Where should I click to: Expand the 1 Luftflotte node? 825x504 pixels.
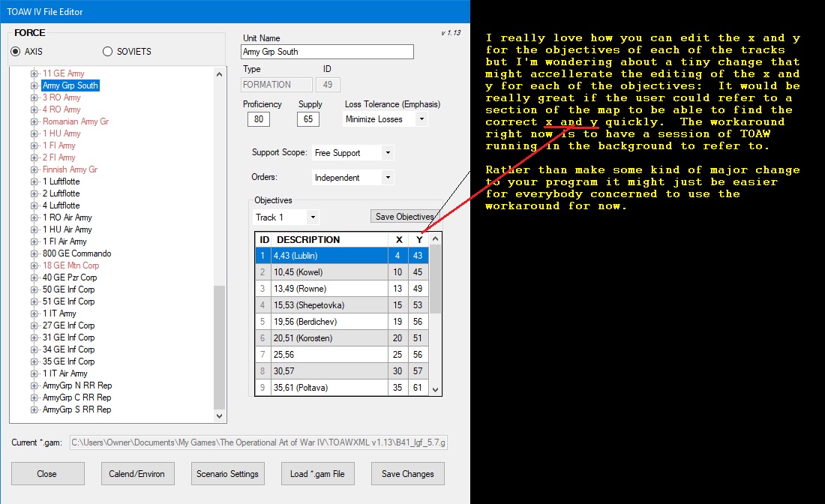tap(34, 181)
